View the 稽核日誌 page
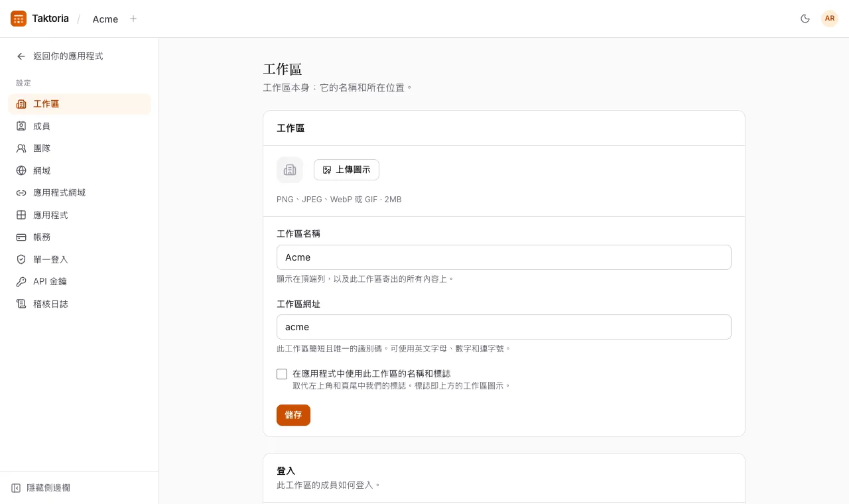 coord(80,304)
